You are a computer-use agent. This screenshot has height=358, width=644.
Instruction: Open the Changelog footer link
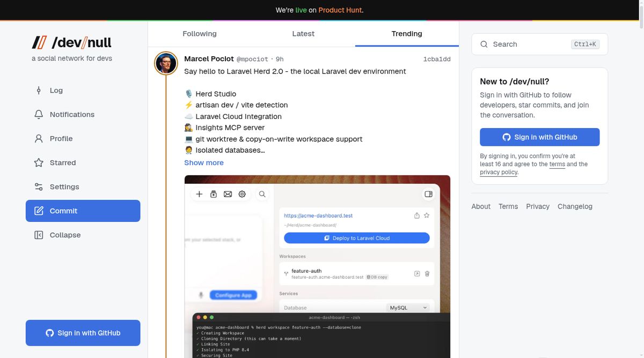pos(575,206)
